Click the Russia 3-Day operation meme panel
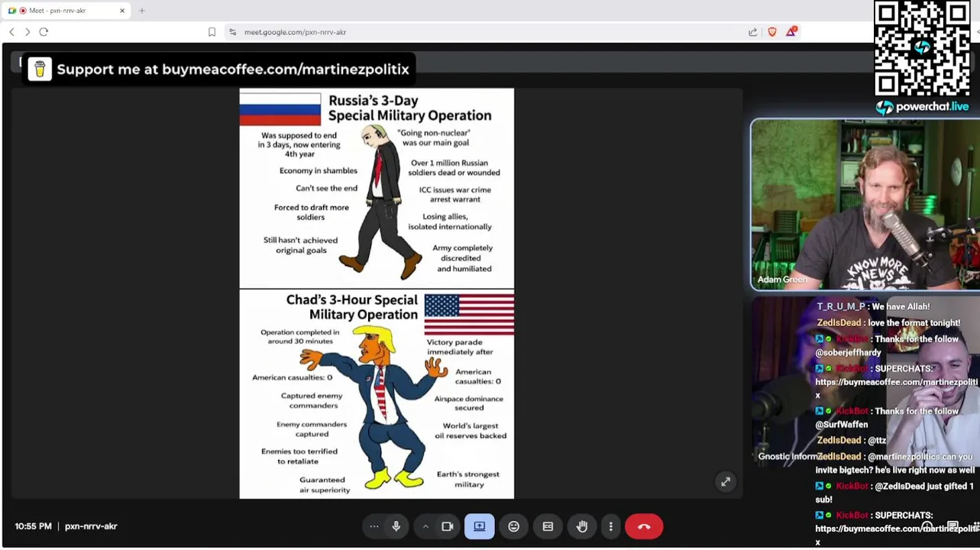The width and height of the screenshot is (980, 550). tap(377, 188)
